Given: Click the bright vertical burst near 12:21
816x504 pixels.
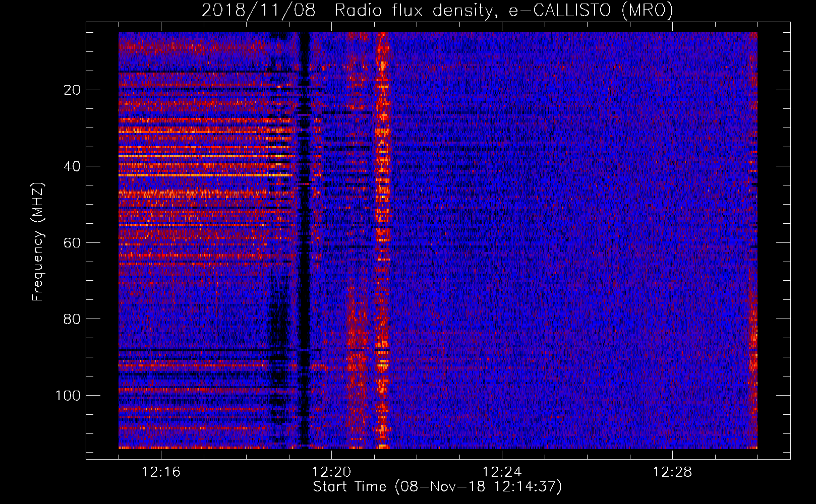Looking at the screenshot, I should [x=383, y=240].
